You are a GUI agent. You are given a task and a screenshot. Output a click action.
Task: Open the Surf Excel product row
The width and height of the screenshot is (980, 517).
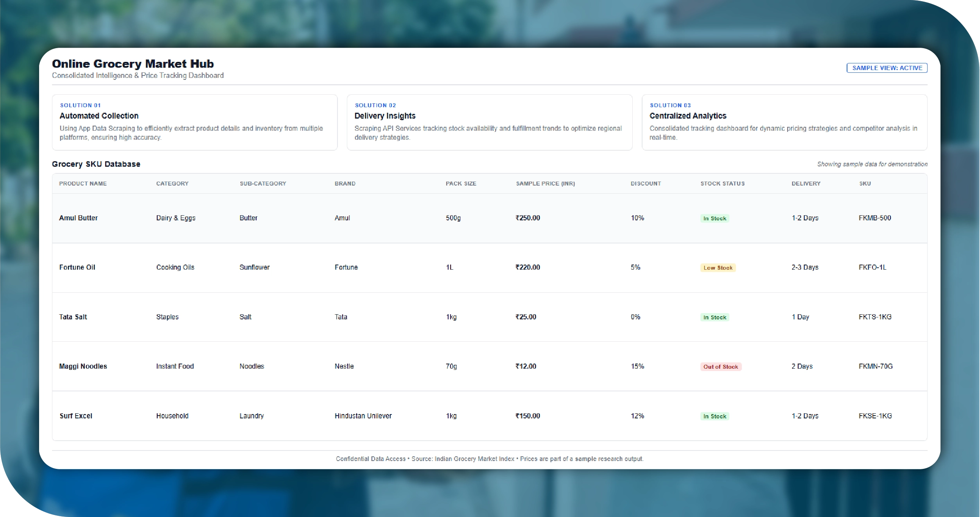point(489,416)
